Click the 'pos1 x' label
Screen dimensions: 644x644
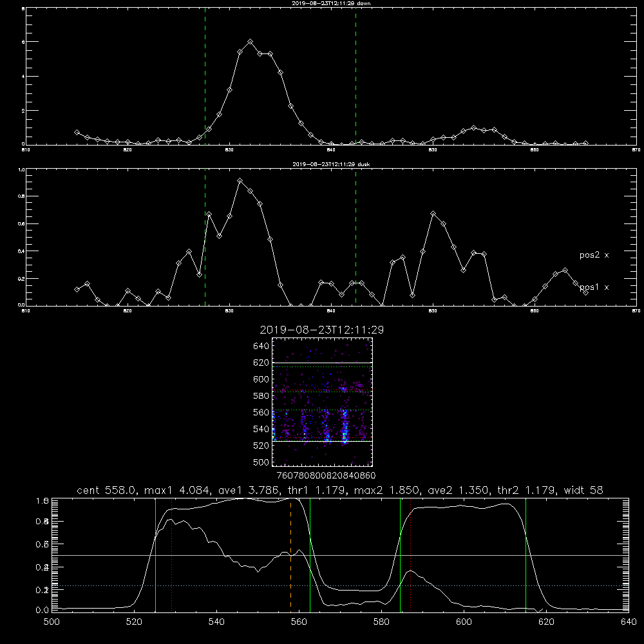[x=594, y=287]
